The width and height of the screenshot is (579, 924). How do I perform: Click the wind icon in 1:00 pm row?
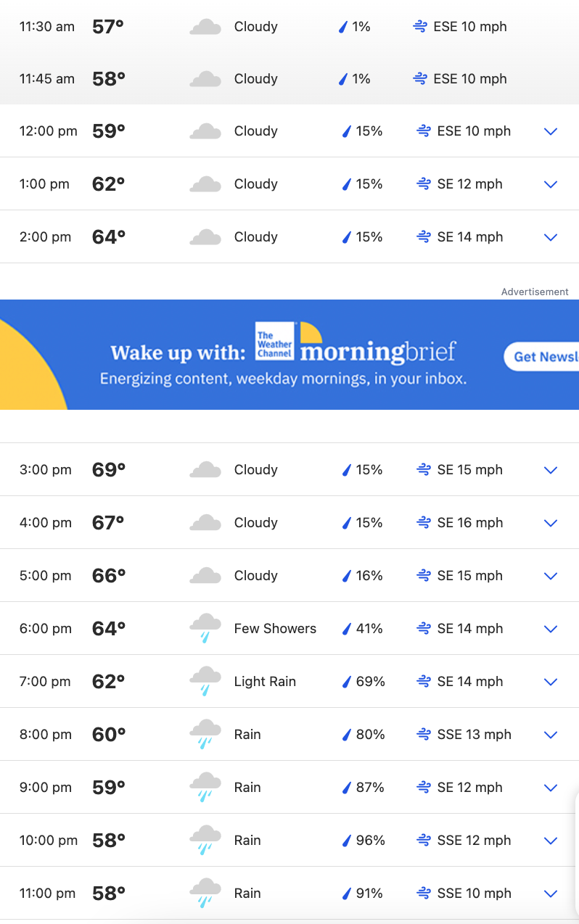(x=424, y=184)
